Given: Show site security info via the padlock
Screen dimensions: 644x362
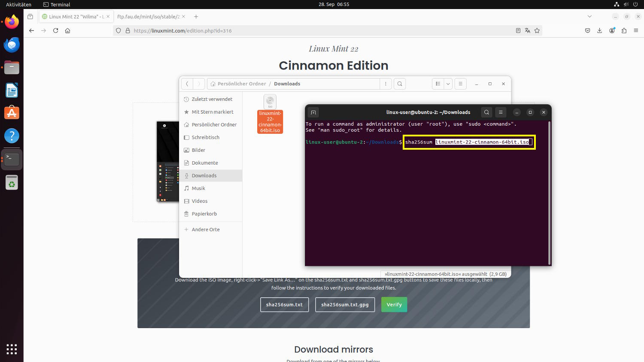Looking at the screenshot, I should 128,31.
